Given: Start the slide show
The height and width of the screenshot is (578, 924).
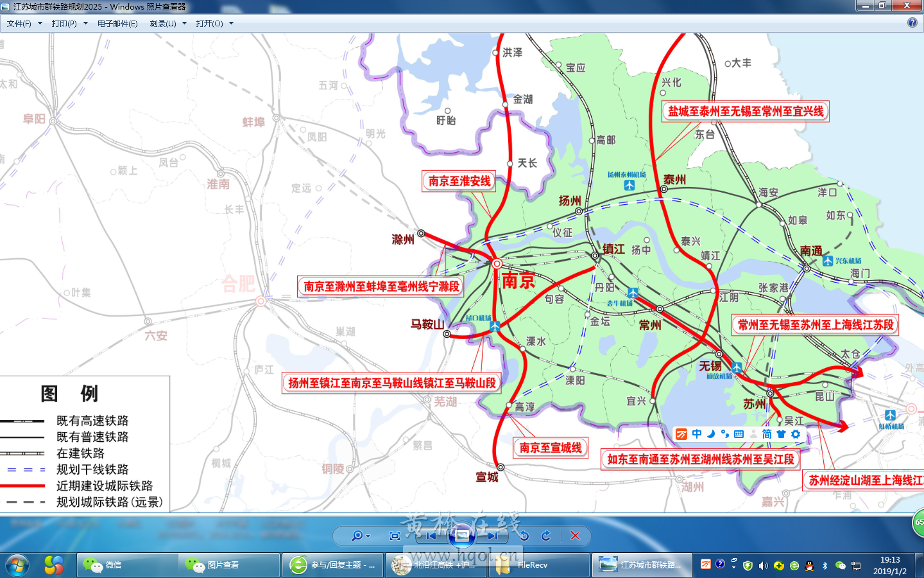Looking at the screenshot, I should tap(461, 535).
